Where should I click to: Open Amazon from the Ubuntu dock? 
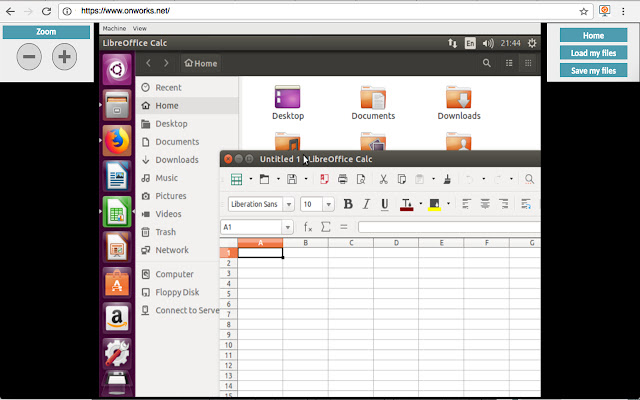(117, 318)
